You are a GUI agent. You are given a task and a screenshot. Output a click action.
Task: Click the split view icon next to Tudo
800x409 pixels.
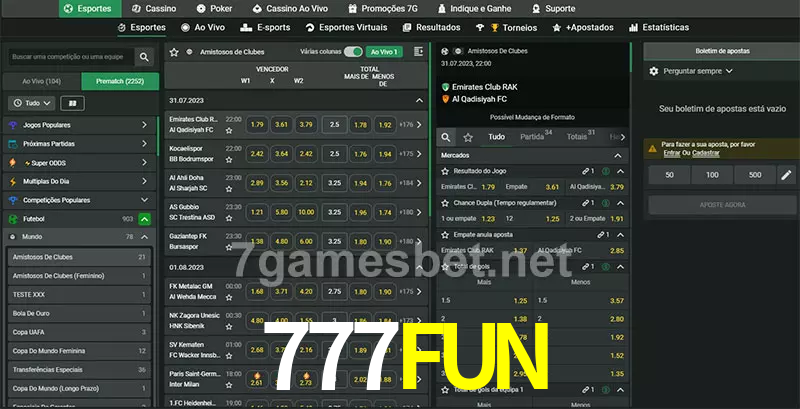pyautogui.click(x=72, y=103)
